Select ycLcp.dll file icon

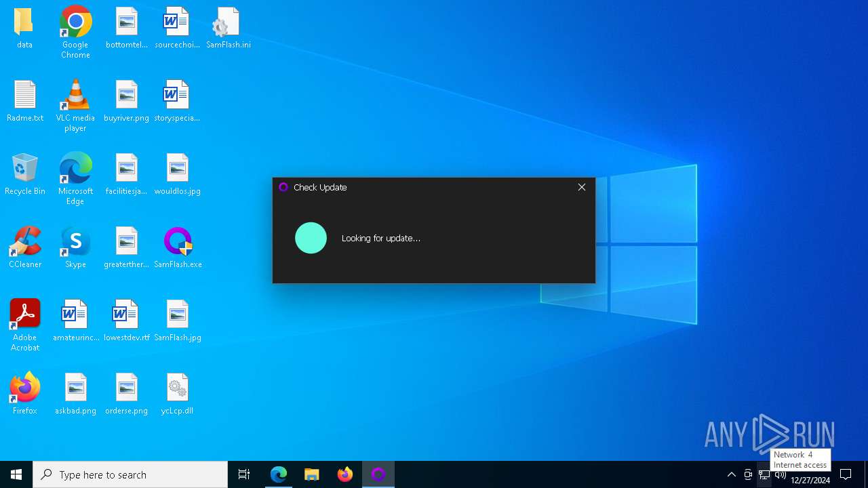click(x=177, y=394)
